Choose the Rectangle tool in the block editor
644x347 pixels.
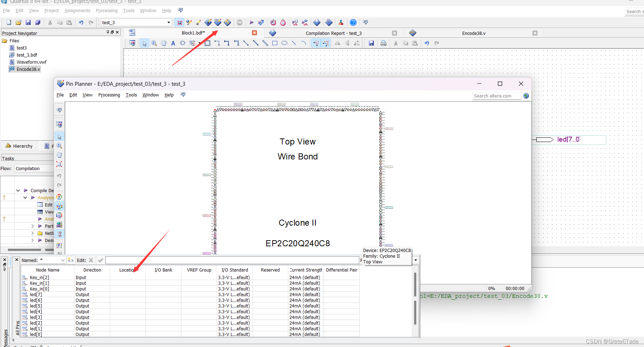click(275, 43)
